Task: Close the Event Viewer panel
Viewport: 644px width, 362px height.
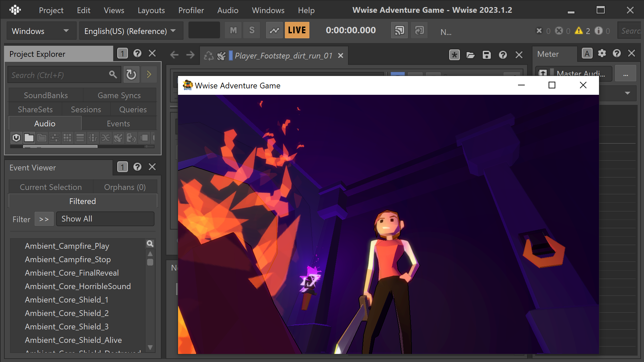Action: 152,167
